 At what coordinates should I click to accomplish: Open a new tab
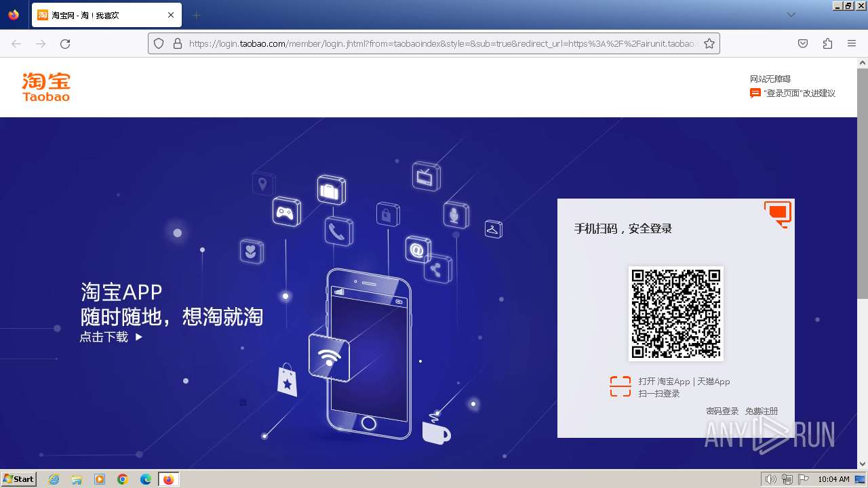pos(196,15)
